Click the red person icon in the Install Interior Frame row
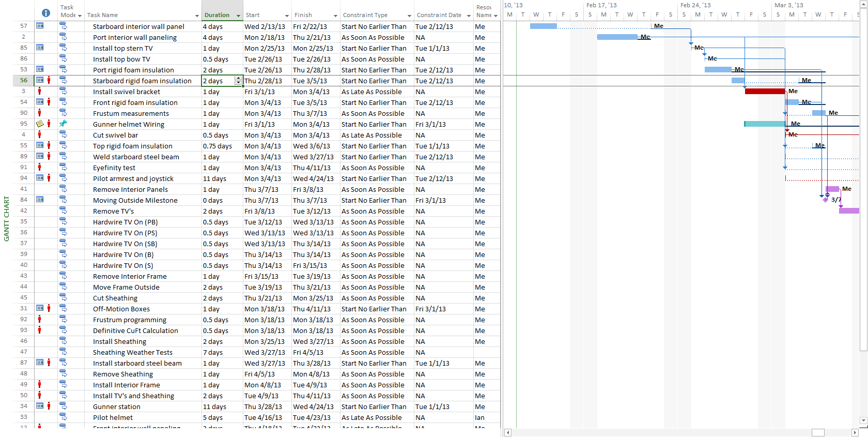This screenshot has width=868, height=437. pos(40,384)
